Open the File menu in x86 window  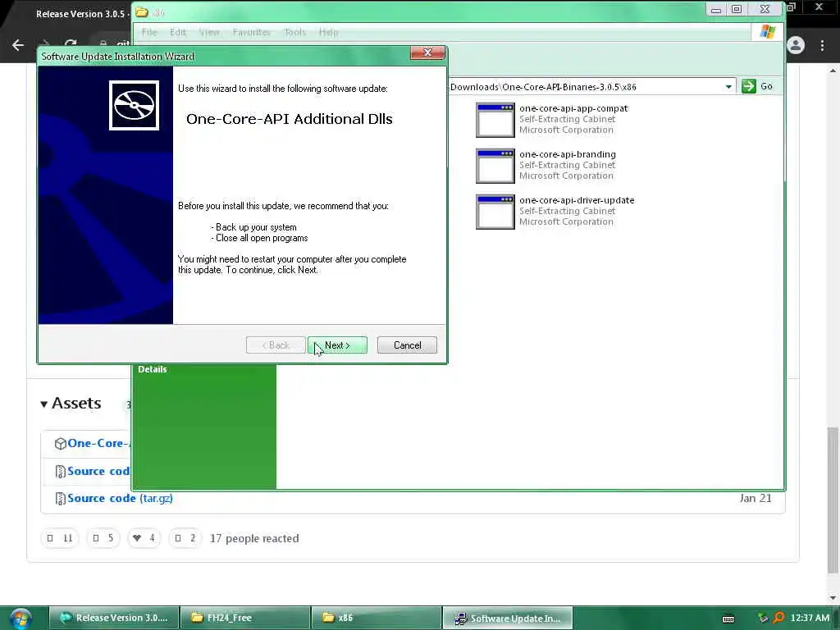(149, 32)
